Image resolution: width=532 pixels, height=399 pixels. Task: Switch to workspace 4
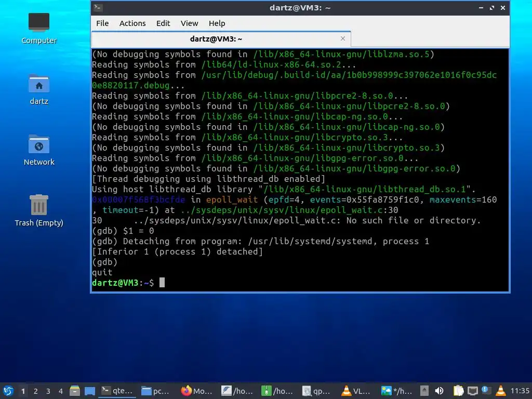click(61, 391)
